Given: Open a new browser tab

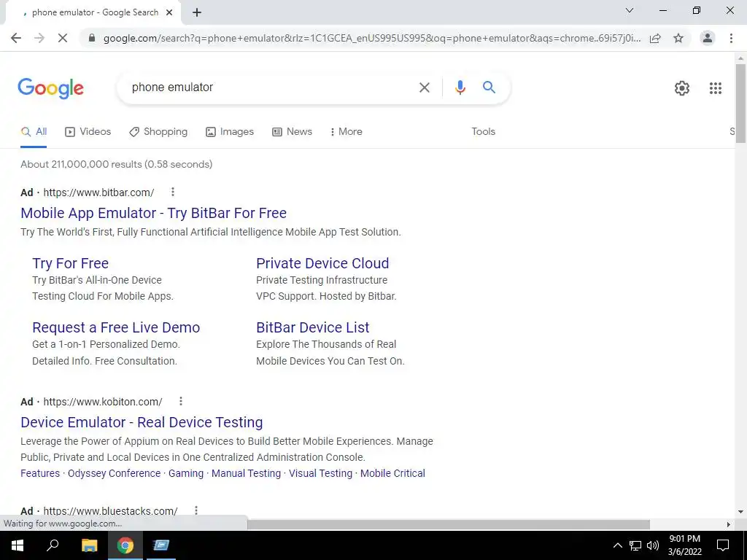Looking at the screenshot, I should tap(197, 13).
